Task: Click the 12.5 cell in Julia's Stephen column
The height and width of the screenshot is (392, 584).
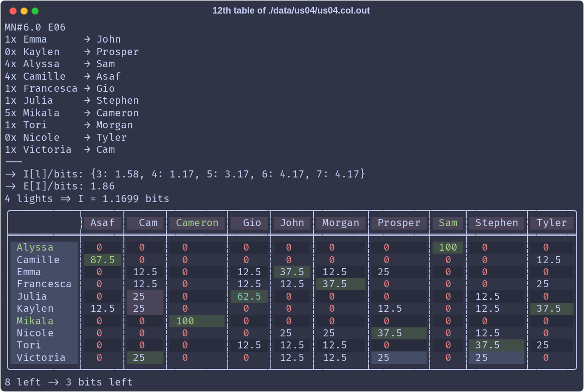Action: tap(496, 296)
